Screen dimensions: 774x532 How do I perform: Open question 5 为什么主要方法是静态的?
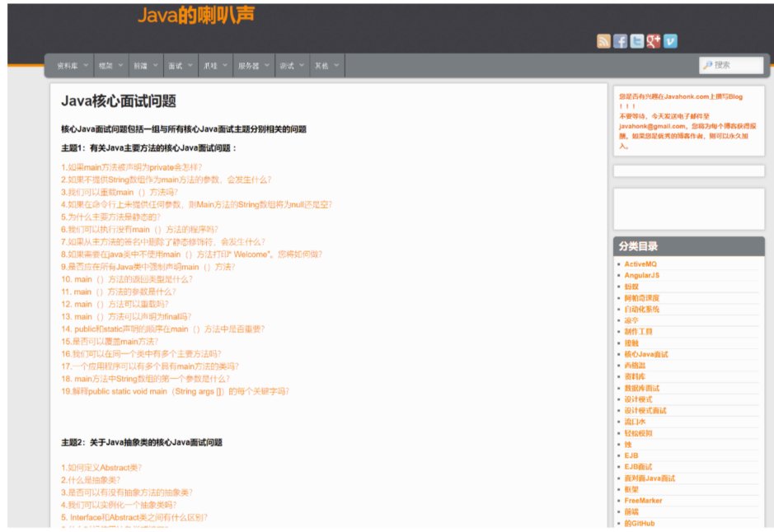[x=110, y=217]
